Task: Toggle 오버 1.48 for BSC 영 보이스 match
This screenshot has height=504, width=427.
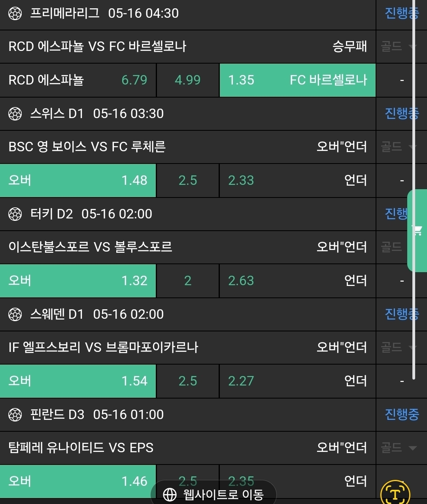Action: click(x=78, y=181)
